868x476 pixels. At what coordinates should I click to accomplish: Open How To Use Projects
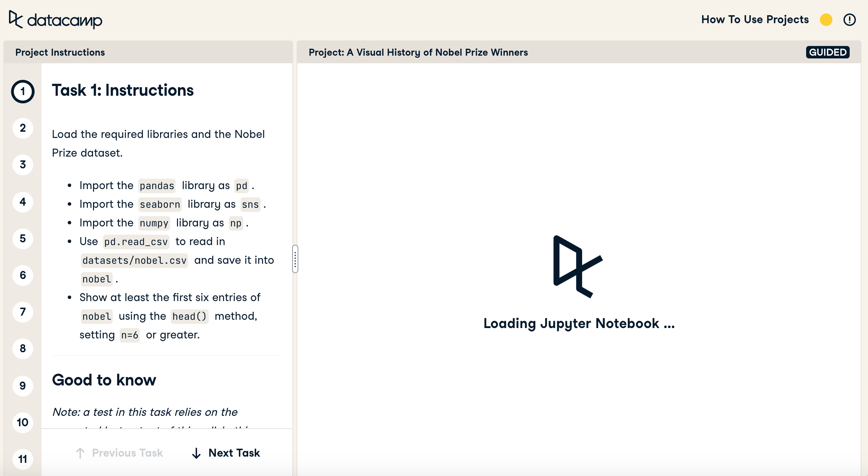(755, 20)
